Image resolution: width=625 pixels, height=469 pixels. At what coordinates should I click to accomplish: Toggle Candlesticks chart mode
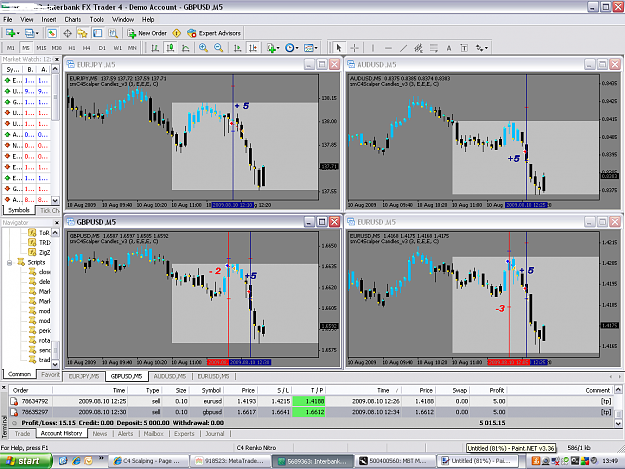(x=171, y=48)
